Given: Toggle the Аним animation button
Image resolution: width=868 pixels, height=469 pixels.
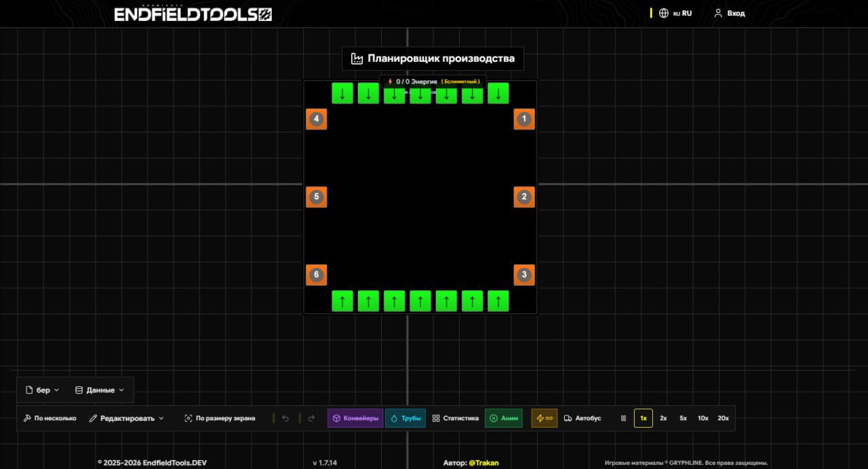Looking at the screenshot, I should point(503,418).
